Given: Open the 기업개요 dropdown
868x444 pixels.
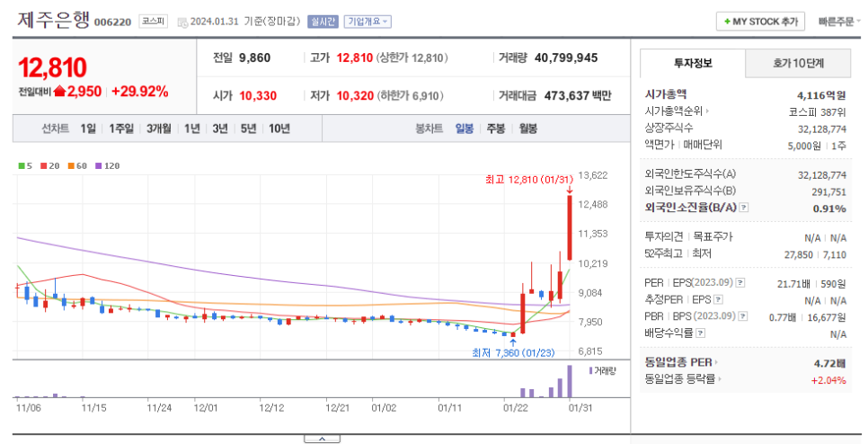Looking at the screenshot, I should tap(368, 22).
